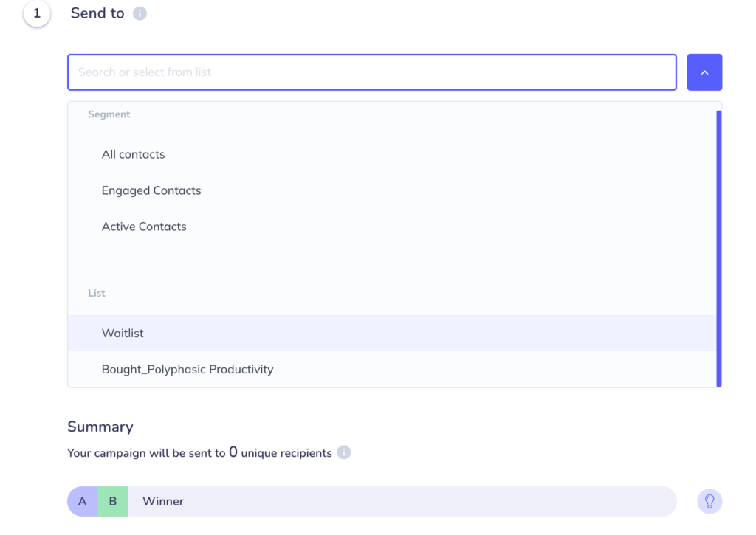Select the All contacts segment
The image size is (756, 535).
(x=133, y=154)
